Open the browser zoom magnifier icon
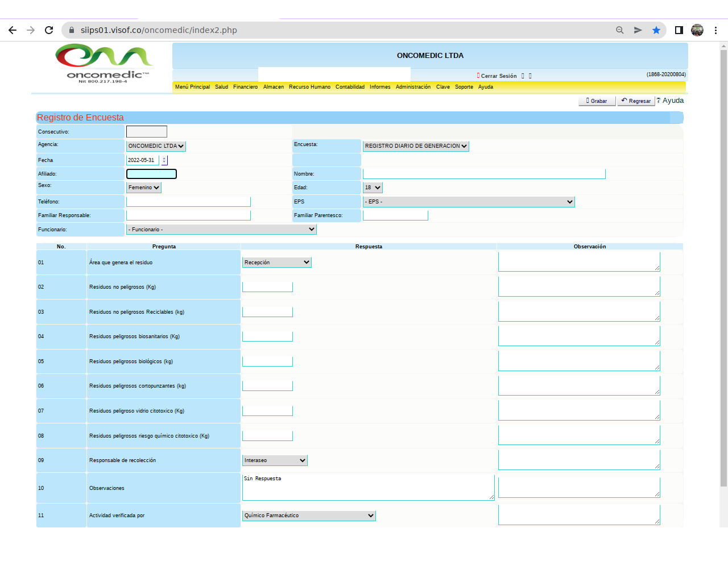The width and height of the screenshot is (728, 582). pyautogui.click(x=620, y=30)
